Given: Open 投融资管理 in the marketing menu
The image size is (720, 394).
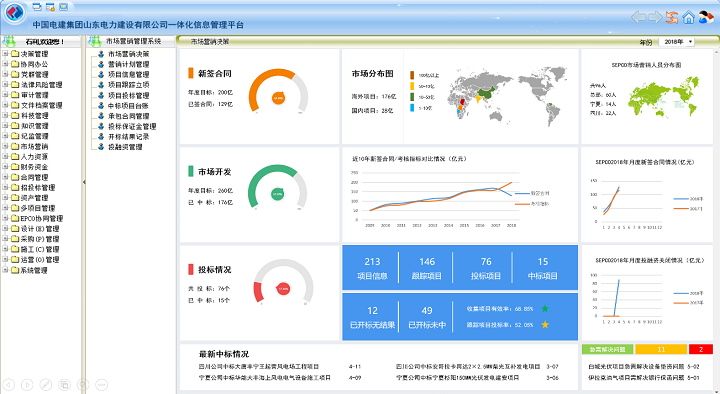Looking at the screenshot, I should 125,147.
